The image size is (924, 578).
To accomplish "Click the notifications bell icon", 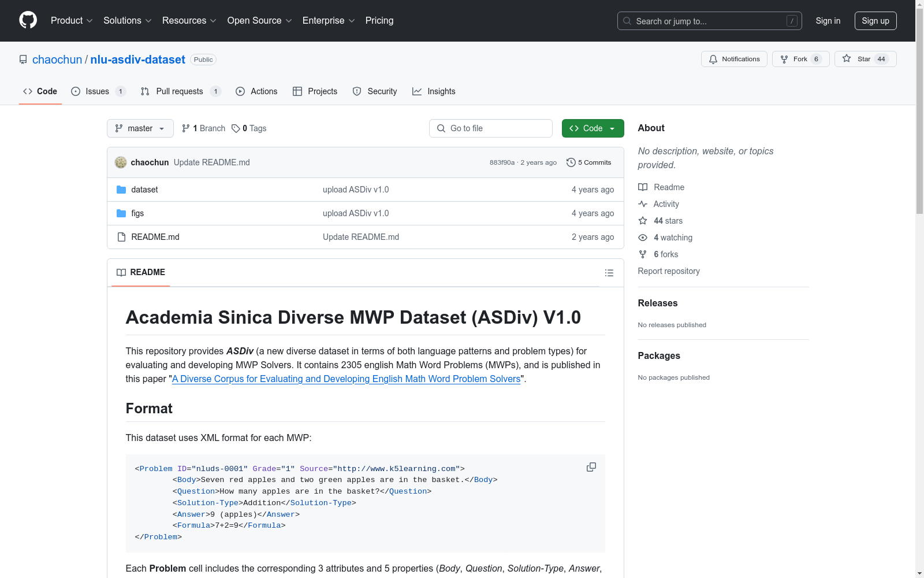I will [x=713, y=59].
